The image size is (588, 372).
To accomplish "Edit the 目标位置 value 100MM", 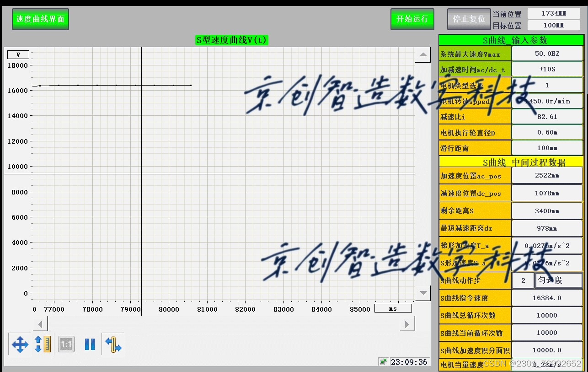I will [553, 25].
